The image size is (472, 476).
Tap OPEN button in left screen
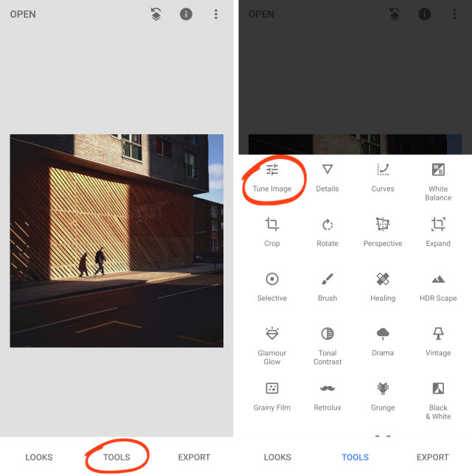(x=23, y=14)
